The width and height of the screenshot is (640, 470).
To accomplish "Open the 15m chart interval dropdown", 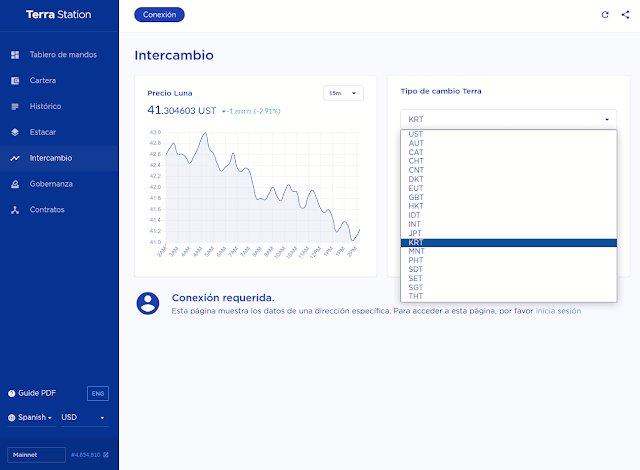I will click(x=343, y=93).
